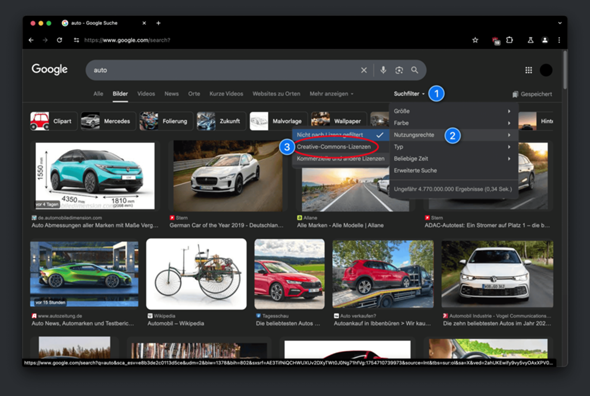Viewport: 590px width, 396px height.
Task: Expand the 'Mehr anzeigen' dropdown
Action: [331, 94]
